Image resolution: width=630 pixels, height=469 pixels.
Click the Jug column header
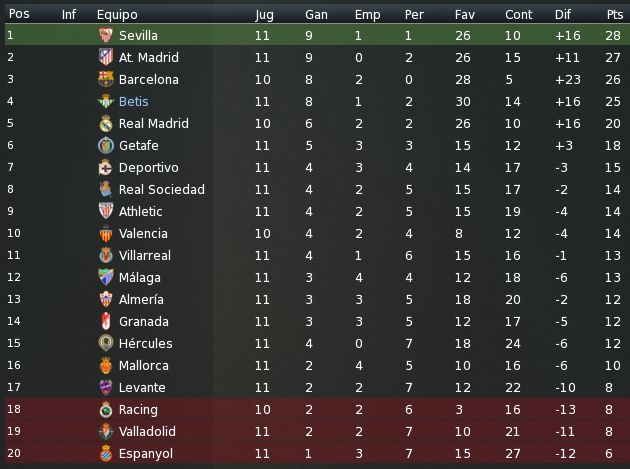pyautogui.click(x=264, y=15)
